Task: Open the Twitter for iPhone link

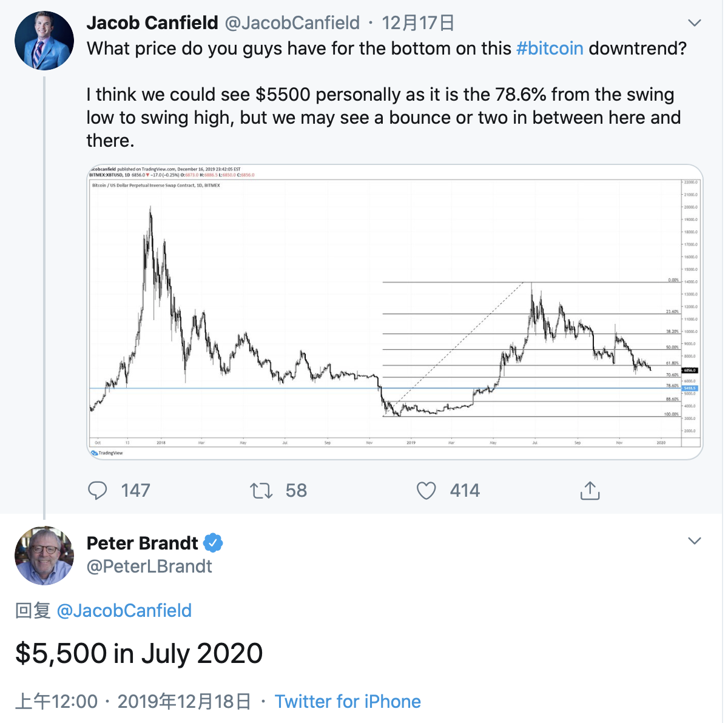Action: pos(348,701)
